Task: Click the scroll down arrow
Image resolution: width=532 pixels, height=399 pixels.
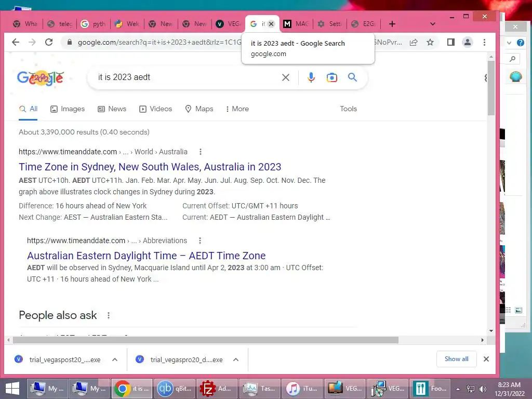Action: 491,331
